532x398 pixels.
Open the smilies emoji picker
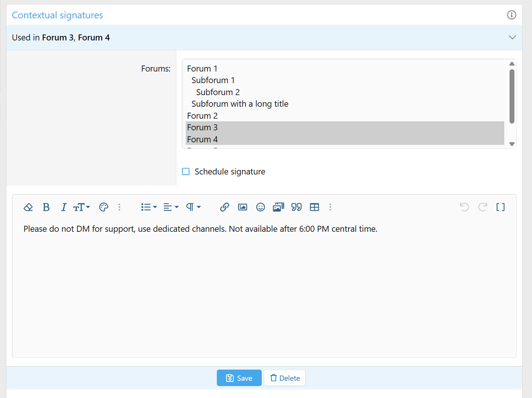click(261, 207)
